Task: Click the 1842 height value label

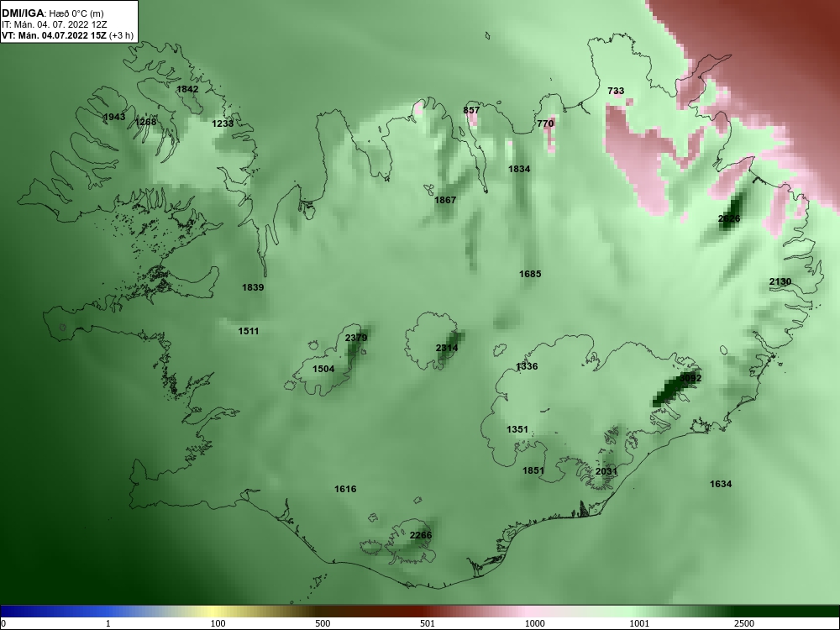Action: pos(187,90)
